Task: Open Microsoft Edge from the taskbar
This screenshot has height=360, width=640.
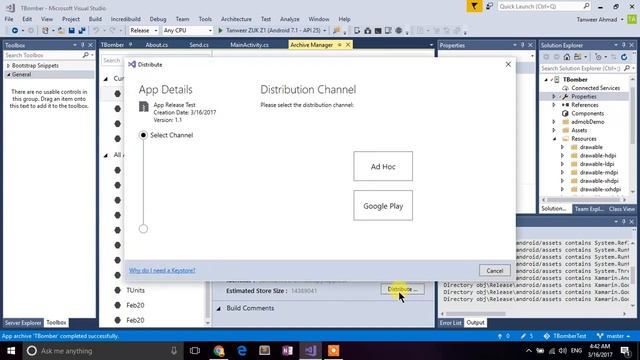Action: (x=242, y=351)
